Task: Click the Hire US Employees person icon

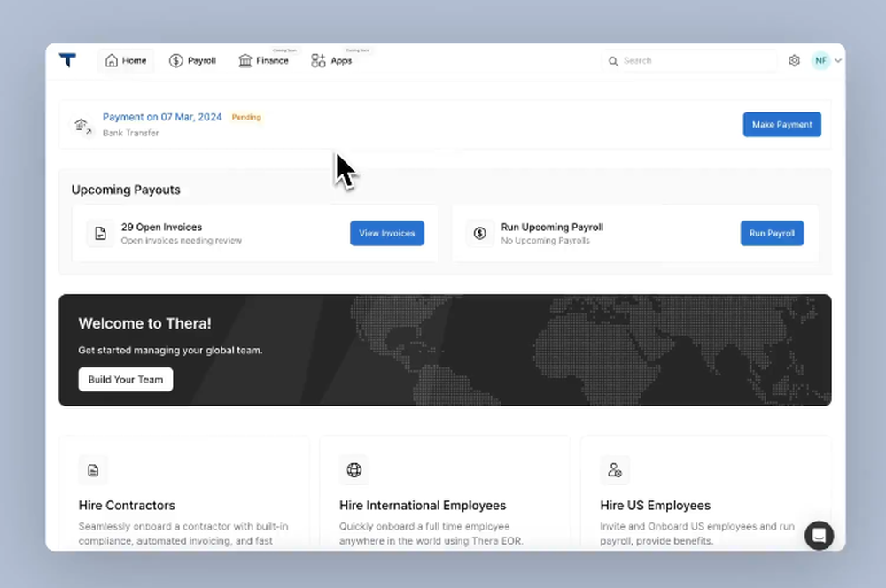Action: pyautogui.click(x=615, y=470)
